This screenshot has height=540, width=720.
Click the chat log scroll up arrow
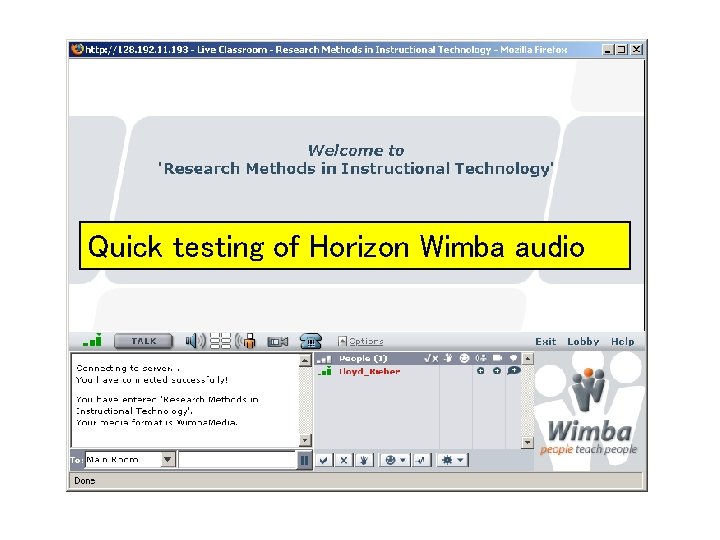[x=305, y=360]
